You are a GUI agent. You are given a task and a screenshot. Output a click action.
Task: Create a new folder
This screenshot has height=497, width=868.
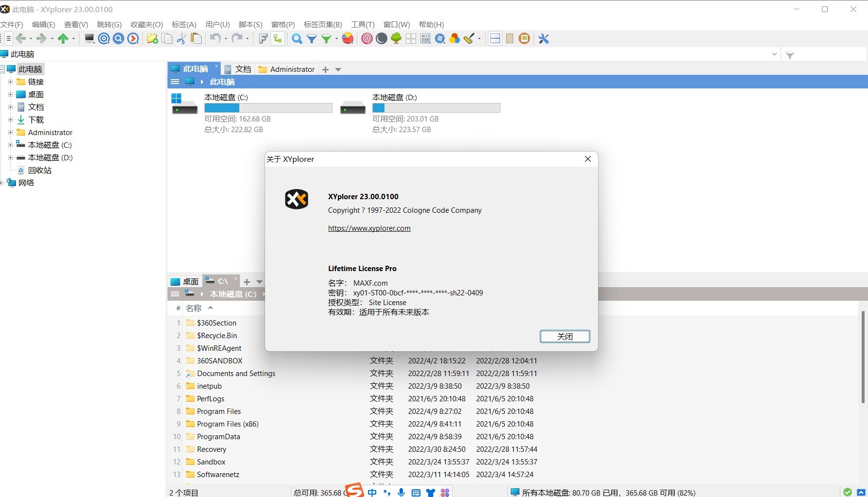coord(152,39)
